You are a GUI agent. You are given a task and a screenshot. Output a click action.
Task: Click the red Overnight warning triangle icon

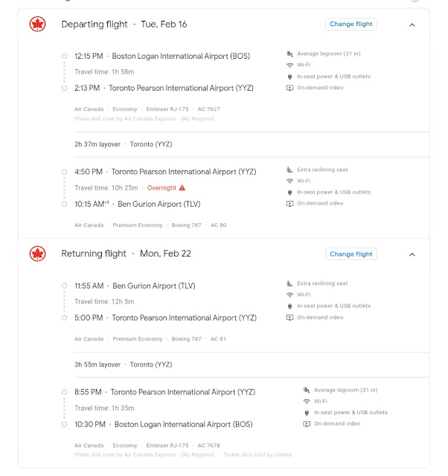pyautogui.click(x=182, y=187)
